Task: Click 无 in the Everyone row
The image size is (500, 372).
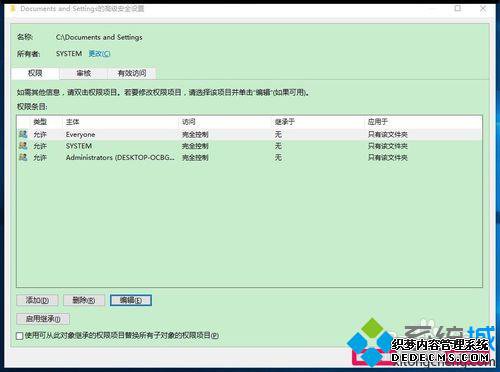Action: pos(278,134)
